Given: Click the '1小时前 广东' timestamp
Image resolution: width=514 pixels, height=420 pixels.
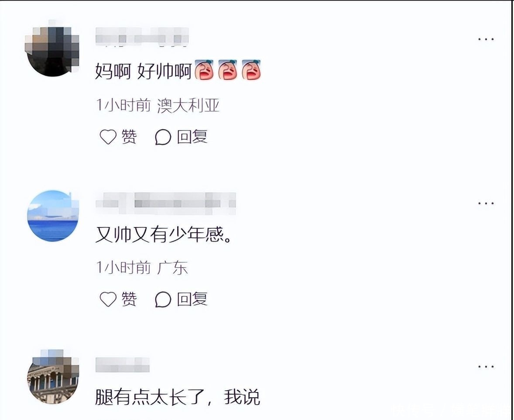Looking at the screenshot, I should click(142, 268).
